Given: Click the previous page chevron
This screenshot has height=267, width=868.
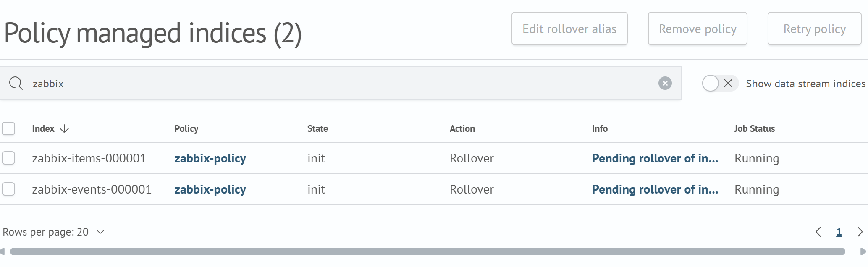Looking at the screenshot, I should 818,232.
